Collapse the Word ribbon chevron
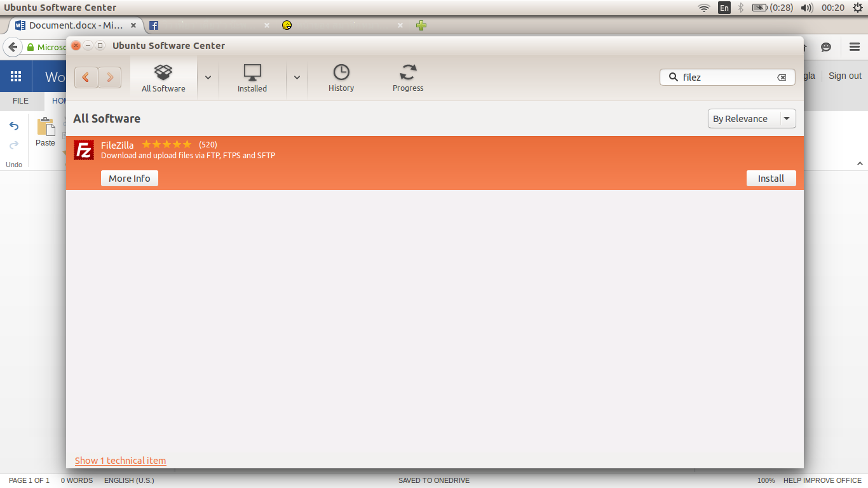Screen dimensions: 868x488 pos(860,164)
